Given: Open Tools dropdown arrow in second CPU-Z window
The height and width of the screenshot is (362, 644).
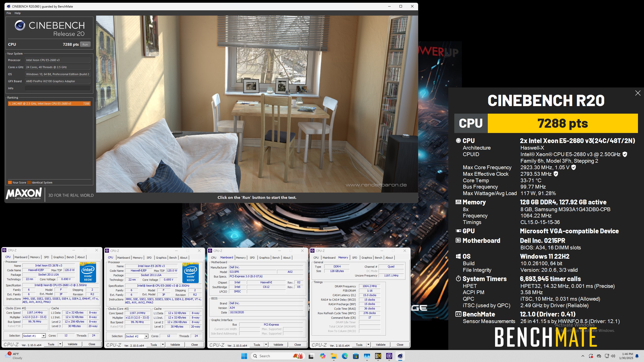Looking at the screenshot, I should coord(163,345).
